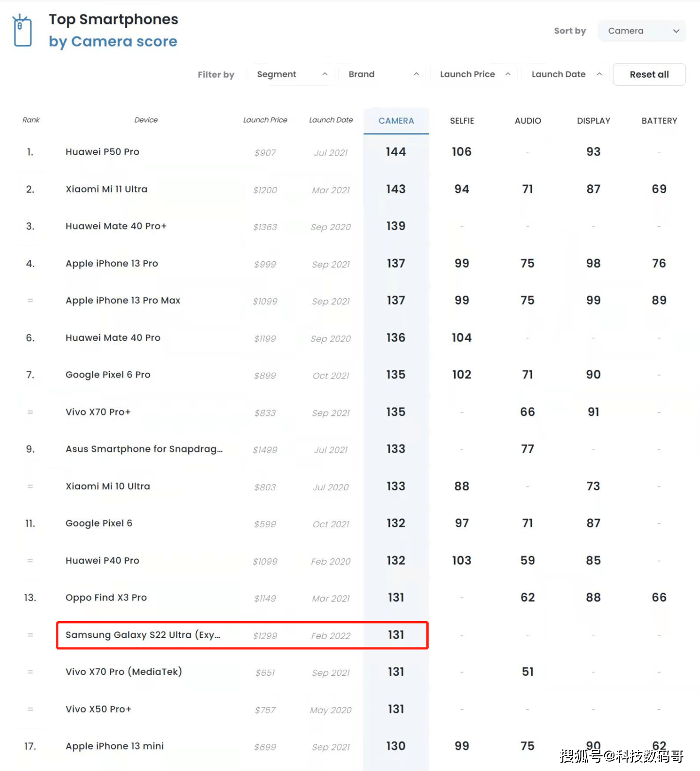Open the Huawei P40 Pro device link
Viewport: 700px width, 771px height.
pos(103,561)
